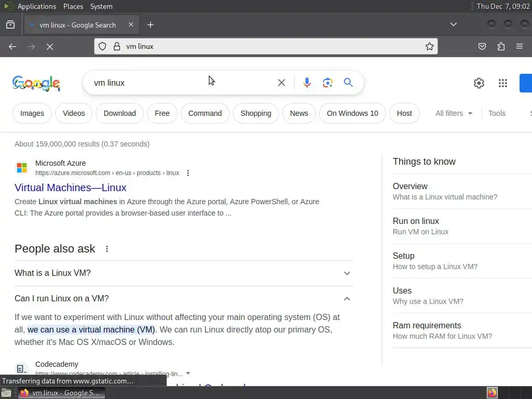Open Ram requirements item
This screenshot has height=399, width=532.
[462, 331]
